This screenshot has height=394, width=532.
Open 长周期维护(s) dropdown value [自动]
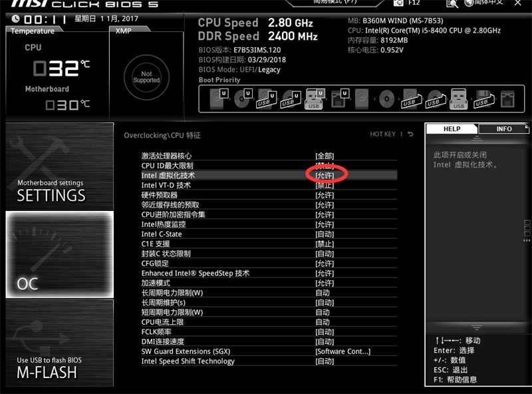coord(325,302)
